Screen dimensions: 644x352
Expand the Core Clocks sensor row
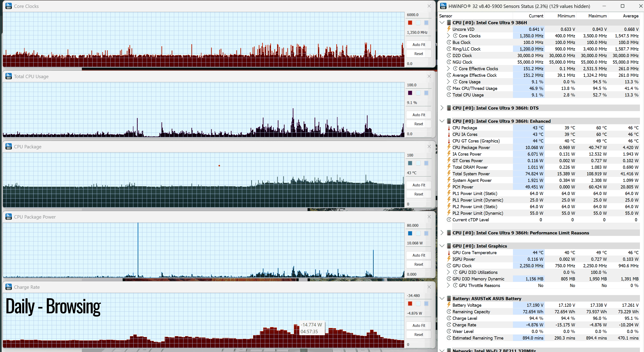(448, 36)
